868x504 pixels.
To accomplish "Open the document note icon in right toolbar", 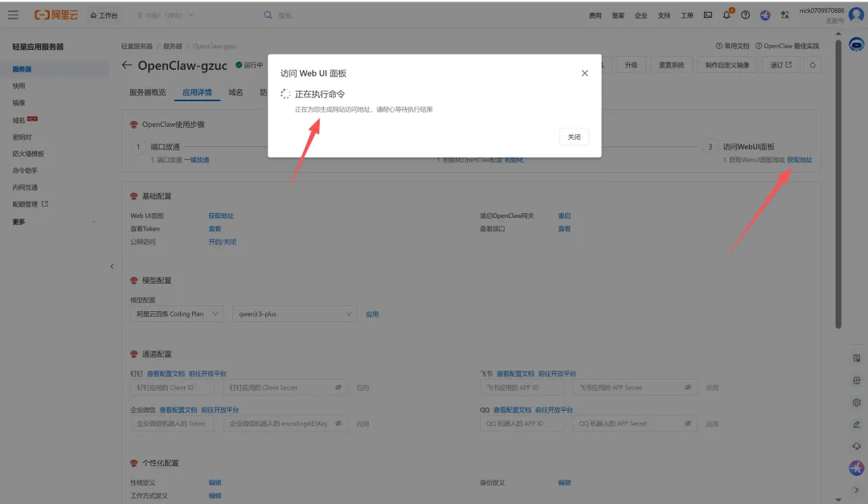I will coord(857,359).
